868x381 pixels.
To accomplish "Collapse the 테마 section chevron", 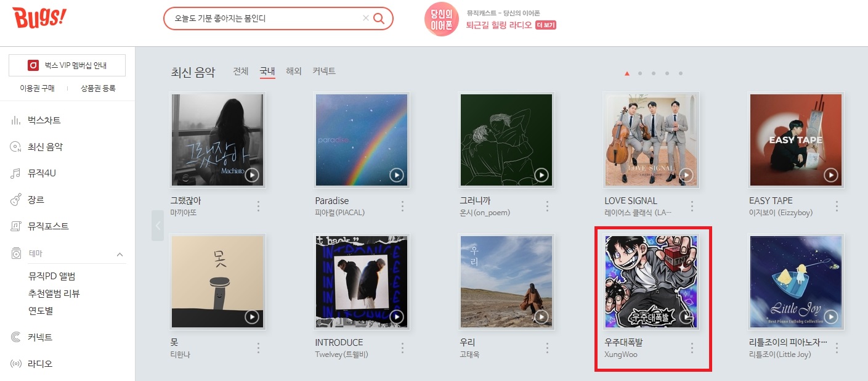I will (x=120, y=254).
